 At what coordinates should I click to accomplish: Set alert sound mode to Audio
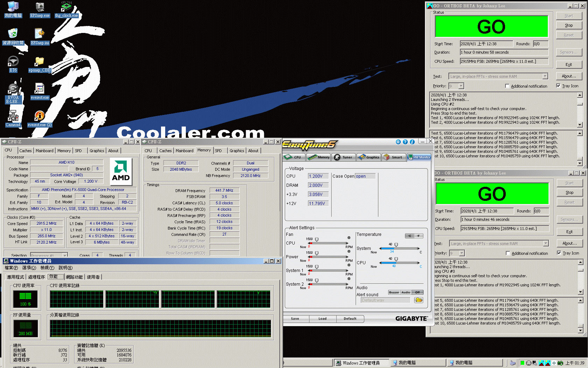[x=406, y=292]
